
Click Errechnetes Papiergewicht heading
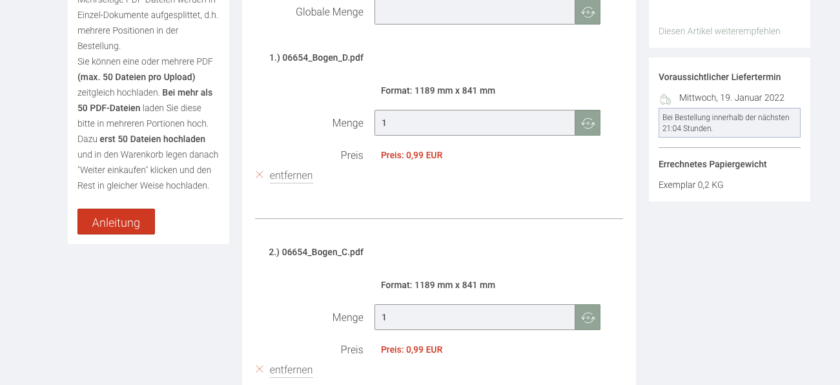pos(712,164)
